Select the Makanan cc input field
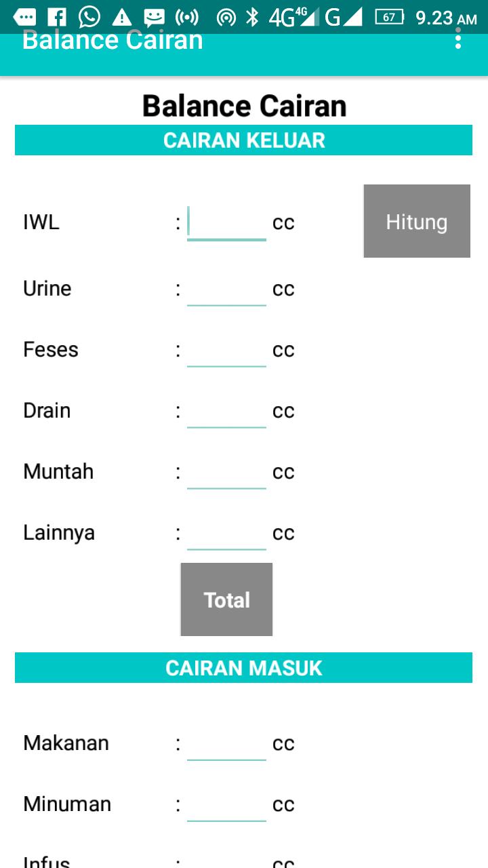 point(226,743)
